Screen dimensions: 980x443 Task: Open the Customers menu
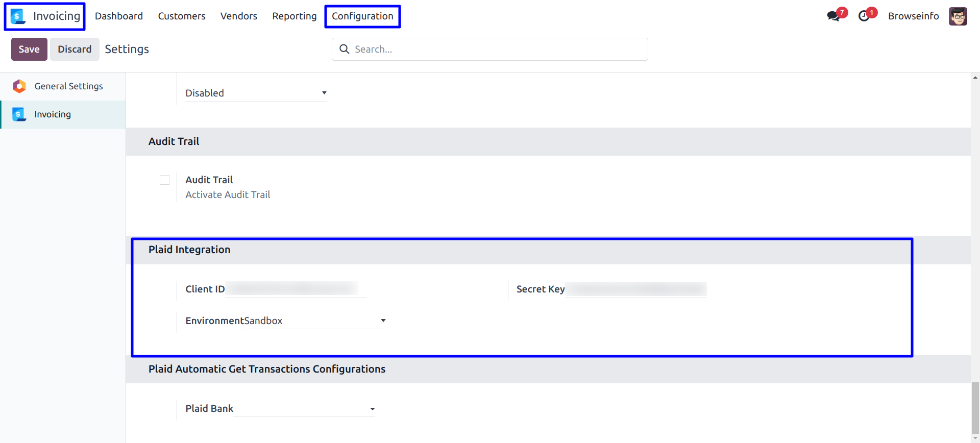[x=182, y=16]
